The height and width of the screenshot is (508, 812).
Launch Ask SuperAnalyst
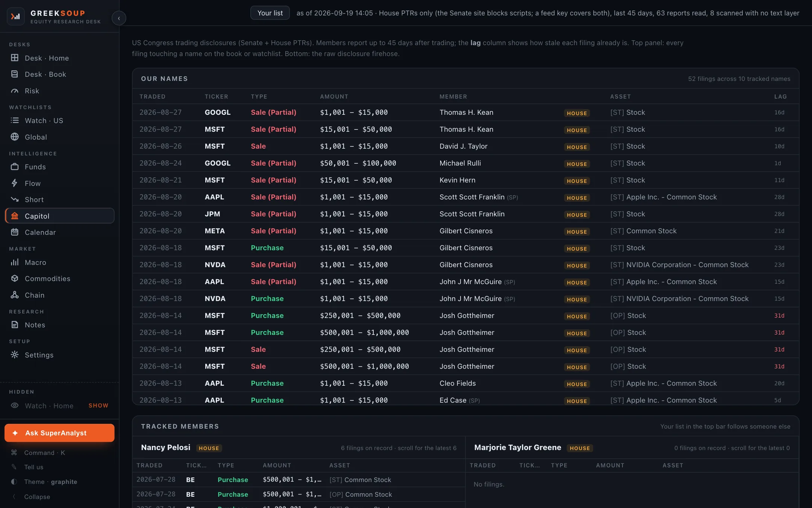(59, 433)
